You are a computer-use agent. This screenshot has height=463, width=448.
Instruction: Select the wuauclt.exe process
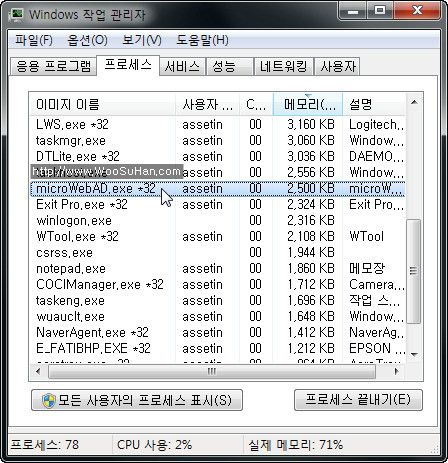[218, 316]
